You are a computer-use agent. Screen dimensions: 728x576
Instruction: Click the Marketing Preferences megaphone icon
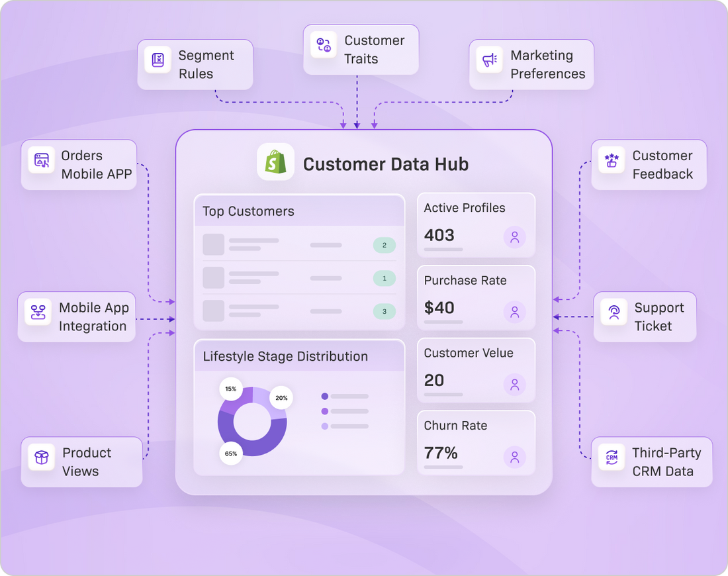click(x=489, y=60)
